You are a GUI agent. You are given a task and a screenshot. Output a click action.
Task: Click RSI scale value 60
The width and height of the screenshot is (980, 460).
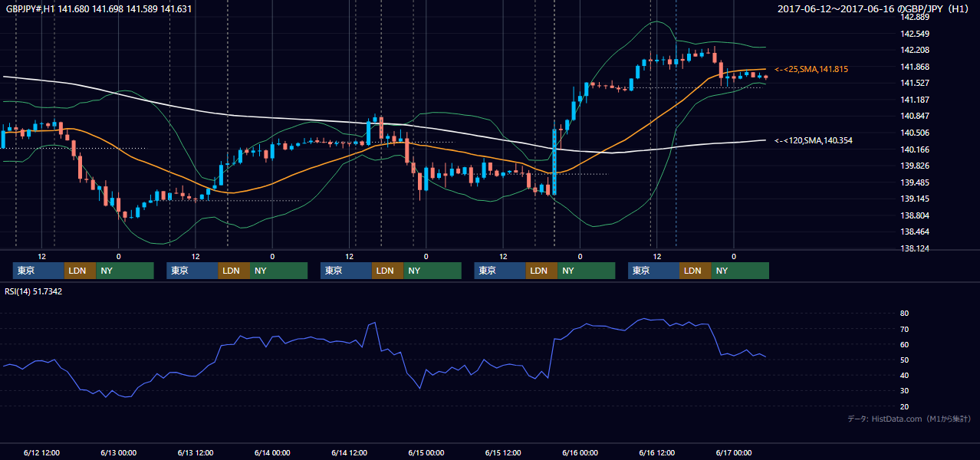tap(905, 344)
